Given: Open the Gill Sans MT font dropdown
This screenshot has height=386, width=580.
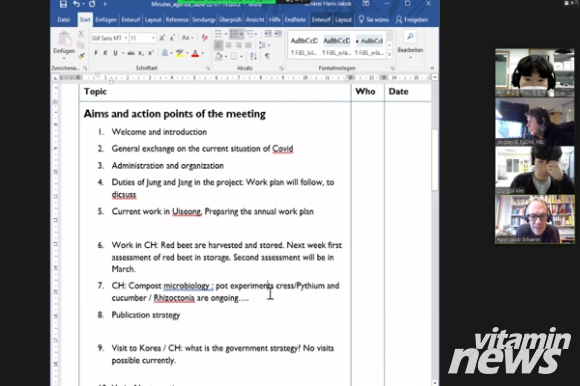Looking at the screenshot, I should (x=126, y=38).
